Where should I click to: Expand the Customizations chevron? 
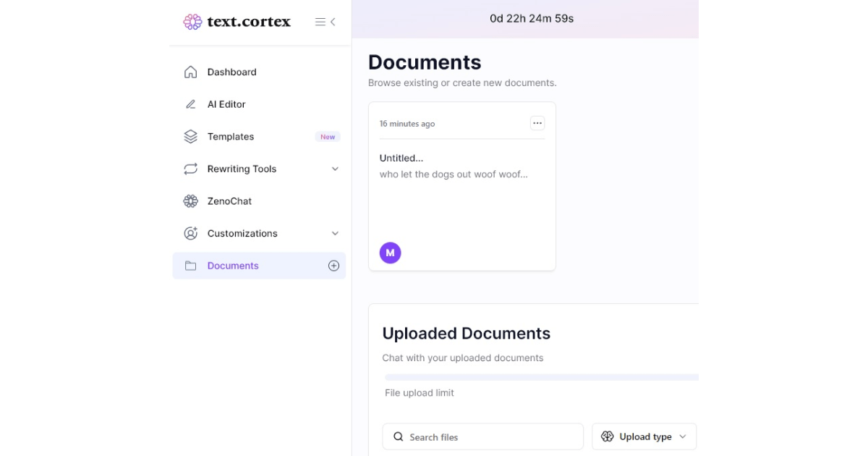[335, 233]
